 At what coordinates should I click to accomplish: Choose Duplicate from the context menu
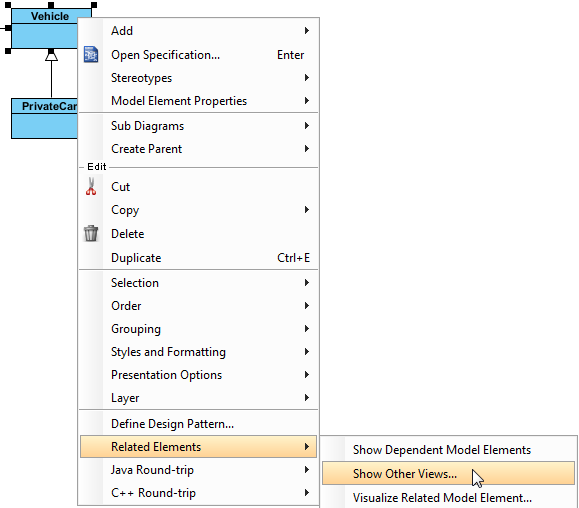coord(198,258)
